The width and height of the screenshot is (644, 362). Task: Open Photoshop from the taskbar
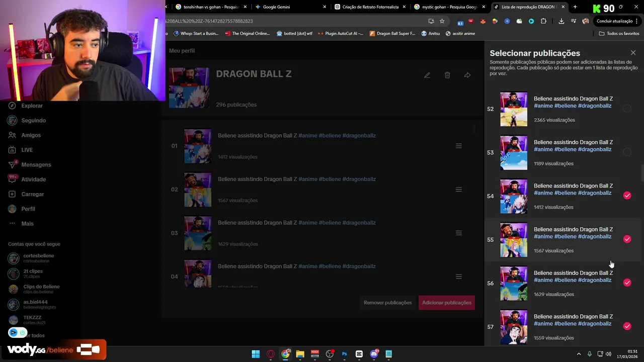[x=344, y=354]
